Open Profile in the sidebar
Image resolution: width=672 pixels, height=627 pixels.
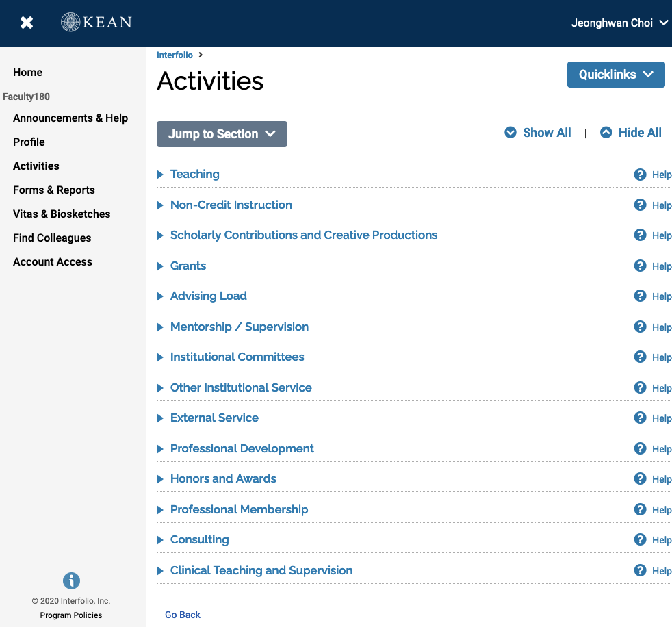(x=29, y=142)
